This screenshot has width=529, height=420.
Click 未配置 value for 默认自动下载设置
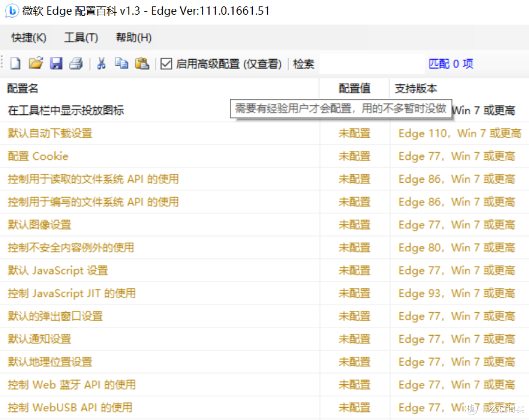(354, 133)
